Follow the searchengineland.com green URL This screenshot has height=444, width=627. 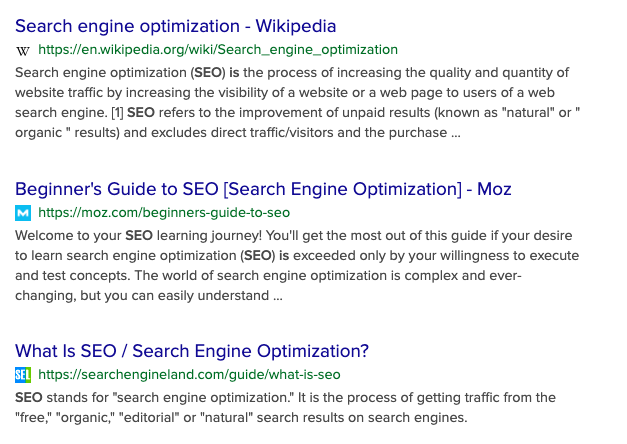tap(189, 375)
